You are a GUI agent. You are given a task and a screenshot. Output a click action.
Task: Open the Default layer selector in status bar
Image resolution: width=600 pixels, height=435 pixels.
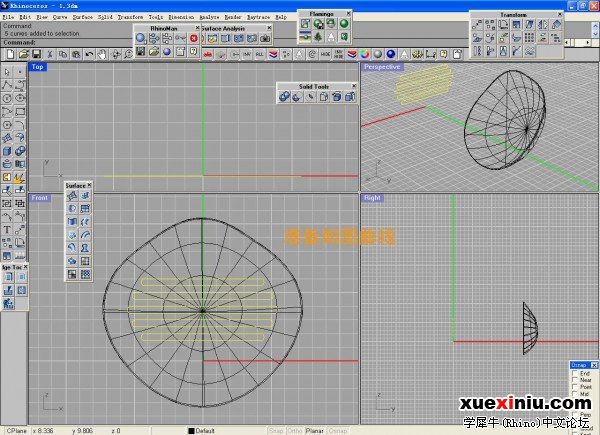(x=205, y=431)
